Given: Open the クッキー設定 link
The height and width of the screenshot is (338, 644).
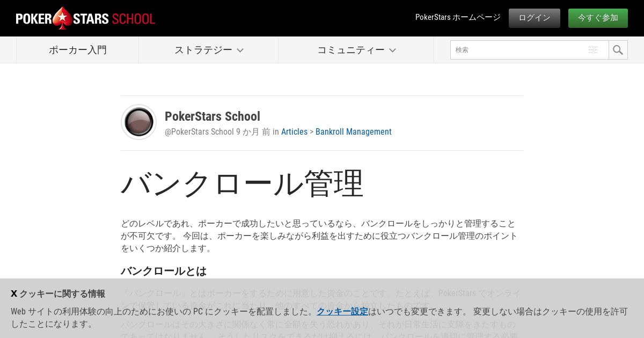Looking at the screenshot, I should pyautogui.click(x=342, y=311).
